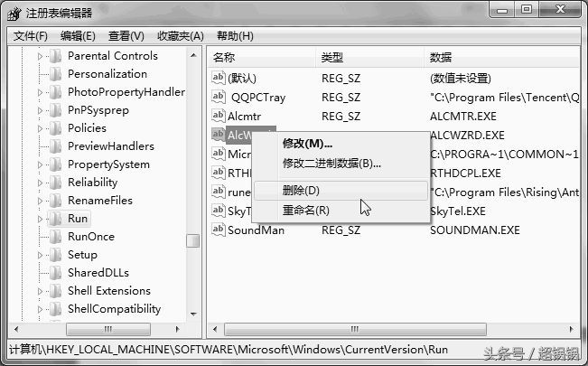Choose 删除(D) in context menu
The image size is (588, 366).
click(341, 191)
